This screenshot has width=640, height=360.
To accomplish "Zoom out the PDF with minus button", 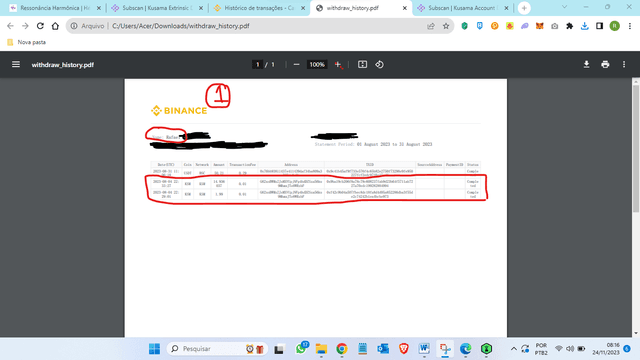I will (x=296, y=64).
